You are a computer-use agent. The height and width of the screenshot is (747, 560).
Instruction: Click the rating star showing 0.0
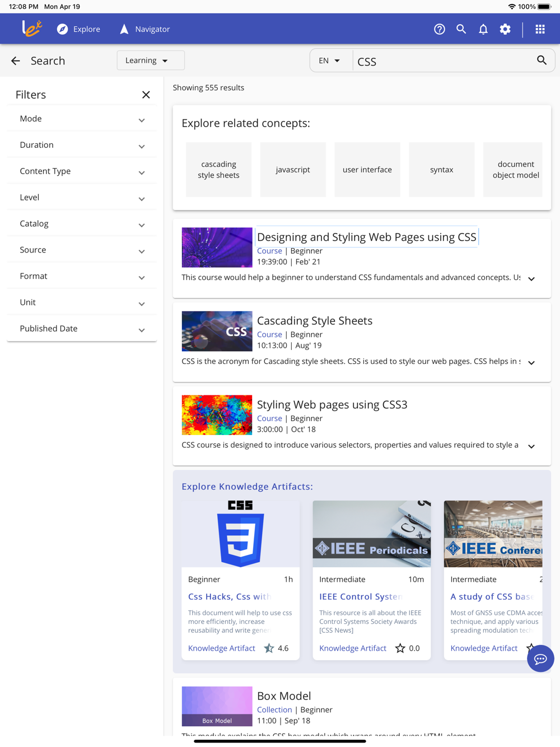point(400,648)
